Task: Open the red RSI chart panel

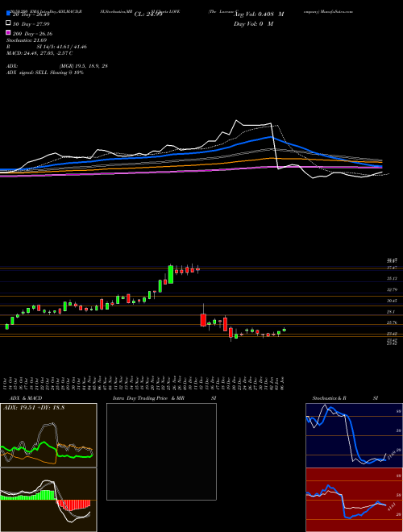Action: 354,500
